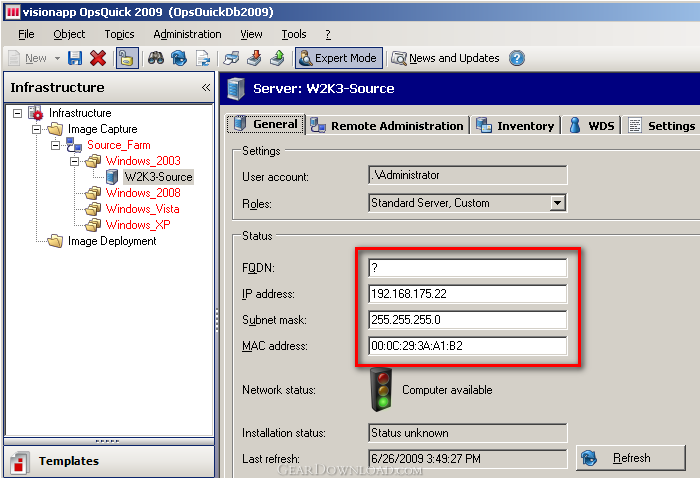
Task: Collapse the Infrastructure root tree node
Action: 17,113
